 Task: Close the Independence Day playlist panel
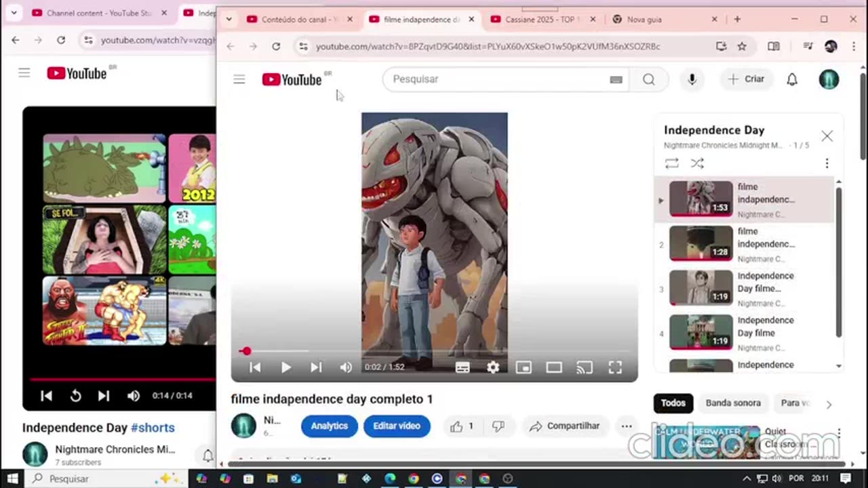(827, 136)
